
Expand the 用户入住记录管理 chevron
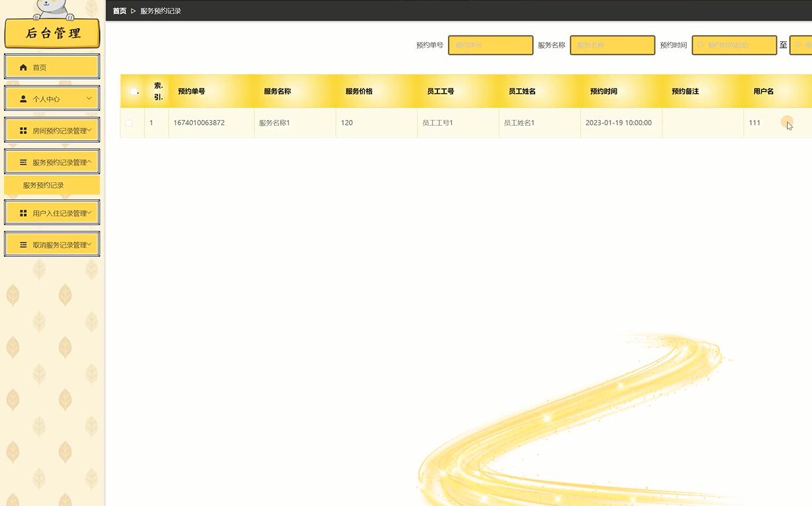coord(89,212)
